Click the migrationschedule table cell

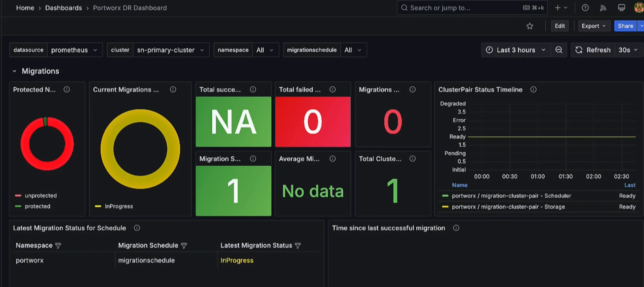pyautogui.click(x=146, y=260)
